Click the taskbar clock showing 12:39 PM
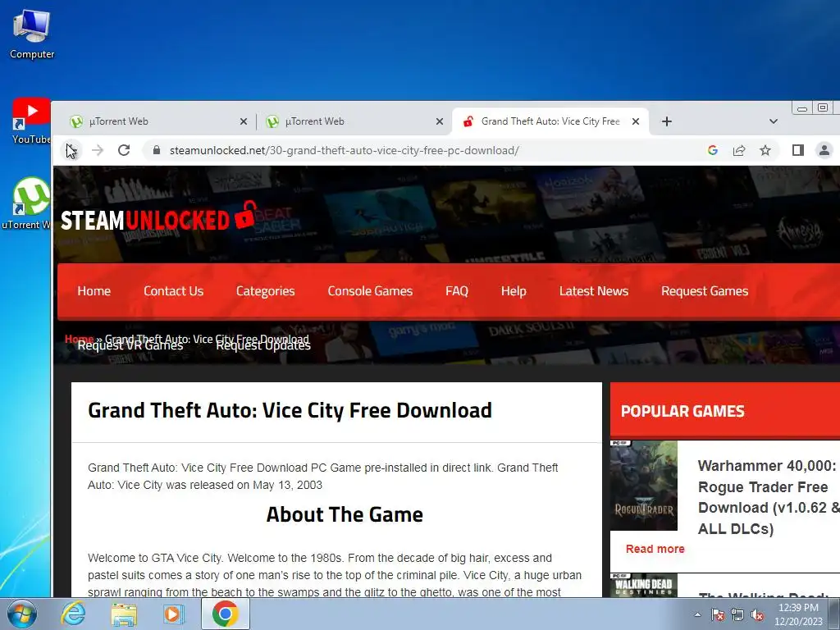Viewport: 840px width, 630px height. (x=798, y=614)
